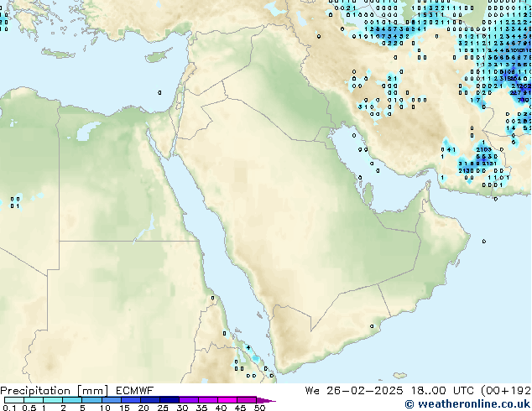Click the legend value label '25'
Screen dimensions: 532x411
[x=163, y=408]
